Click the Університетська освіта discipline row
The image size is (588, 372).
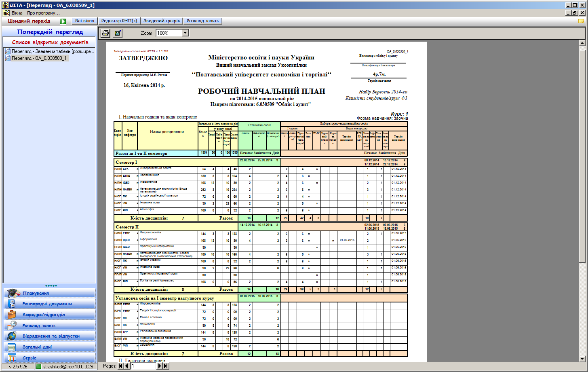coord(261,169)
